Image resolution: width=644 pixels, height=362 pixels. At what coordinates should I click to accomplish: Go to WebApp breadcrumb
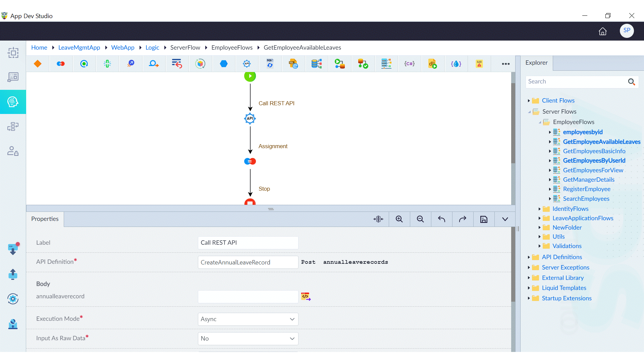click(x=123, y=48)
